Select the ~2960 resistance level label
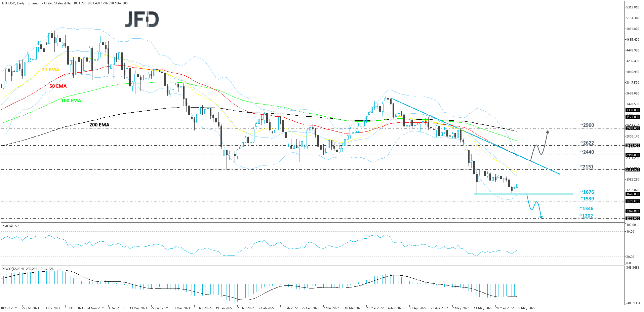Image resolution: width=644 pixels, height=312 pixels. coord(587,125)
